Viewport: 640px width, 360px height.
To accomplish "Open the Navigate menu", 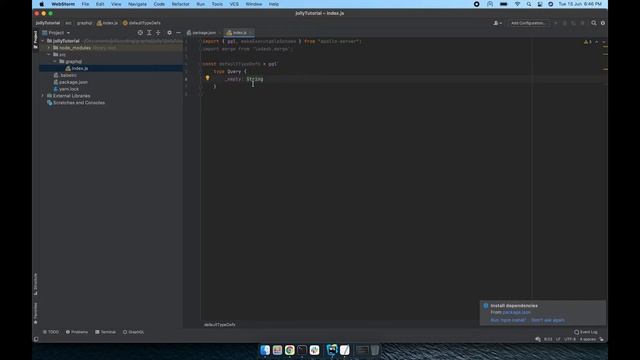I will pyautogui.click(x=138, y=4).
